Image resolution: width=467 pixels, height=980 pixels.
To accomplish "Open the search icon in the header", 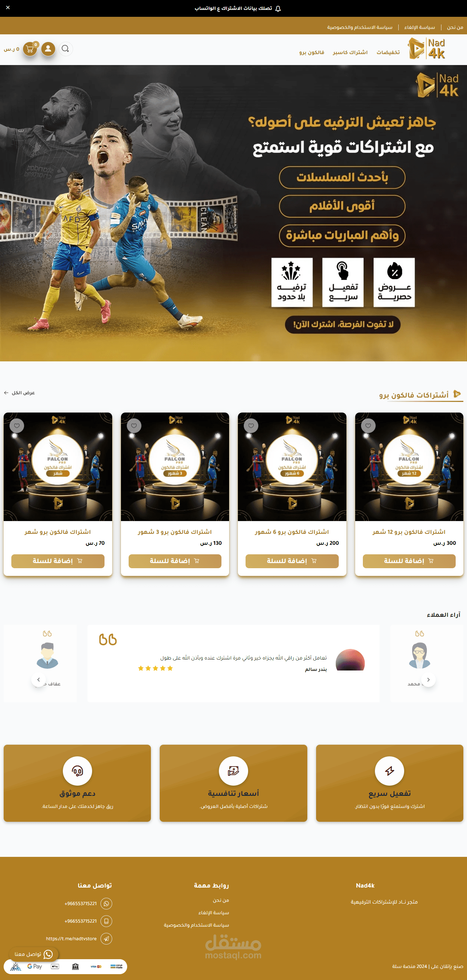I will (x=65, y=49).
